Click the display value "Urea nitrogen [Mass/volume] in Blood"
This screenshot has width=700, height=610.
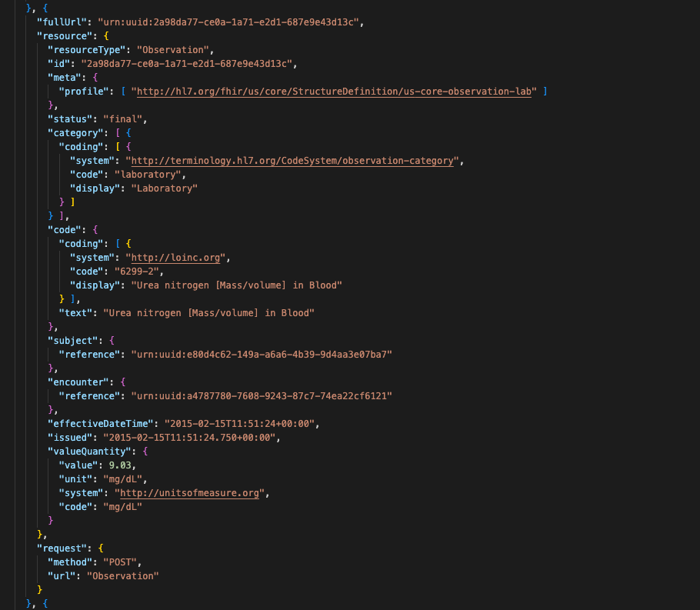click(237, 285)
